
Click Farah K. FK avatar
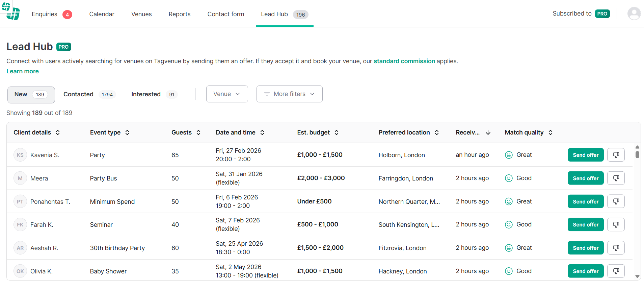(20, 224)
